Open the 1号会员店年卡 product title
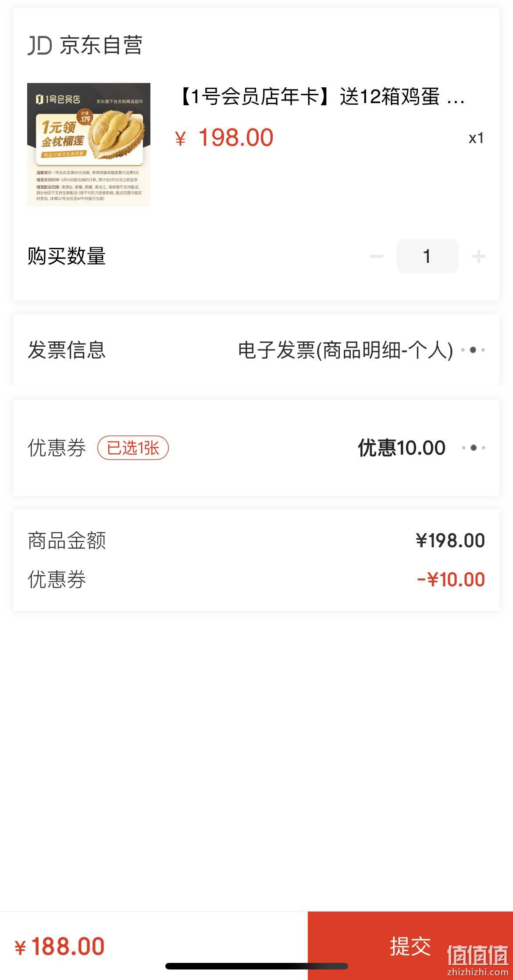Viewport: 513px width, 980px height. [320, 97]
